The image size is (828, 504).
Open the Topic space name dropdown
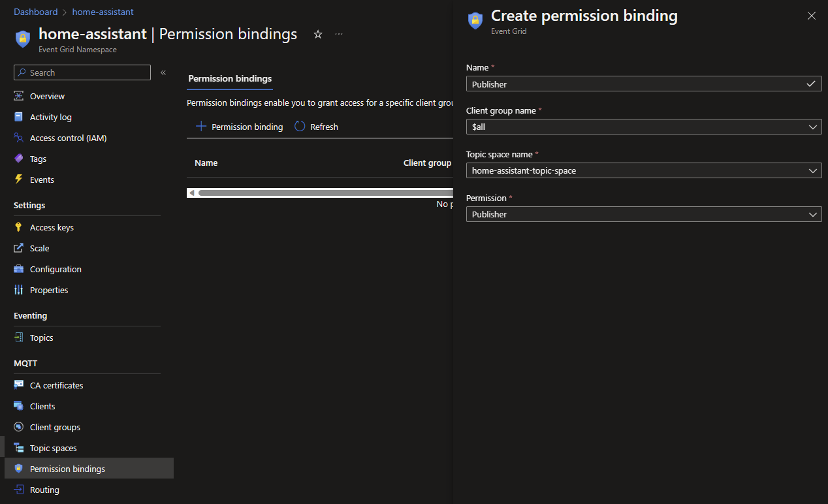(644, 170)
